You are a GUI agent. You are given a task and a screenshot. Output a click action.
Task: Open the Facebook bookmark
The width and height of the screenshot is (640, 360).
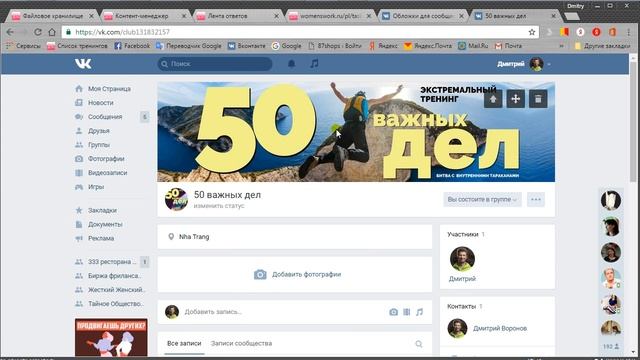pos(132,46)
